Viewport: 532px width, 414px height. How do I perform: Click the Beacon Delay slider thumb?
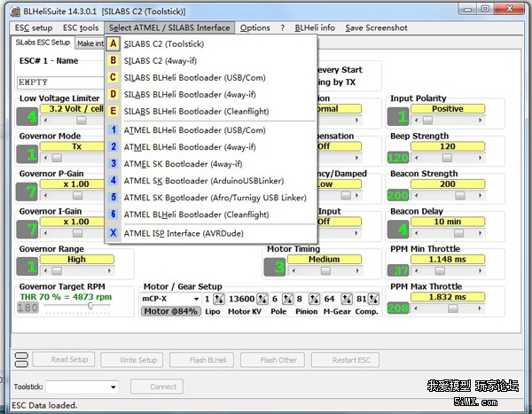coord(458,233)
